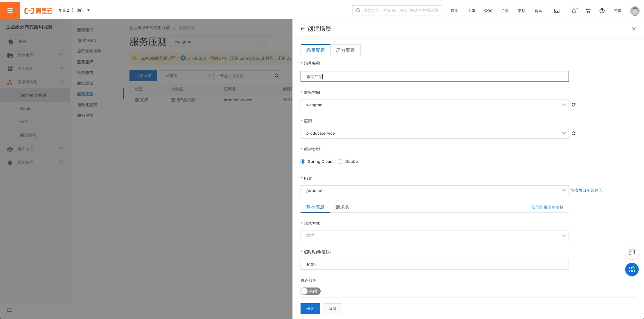This screenshot has width=644, height=319.
Task: Open the 场景名 filter dropdown
Action: tap(186, 76)
